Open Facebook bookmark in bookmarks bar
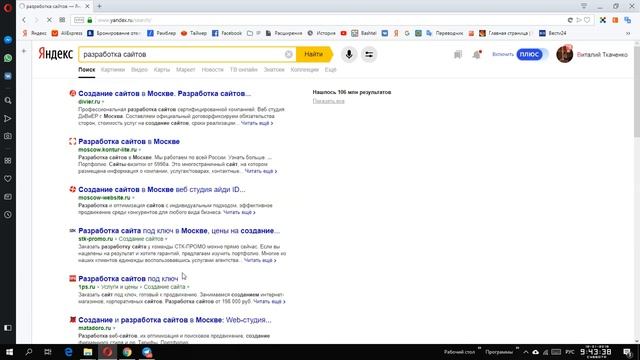Image resolution: width=640 pixels, height=360 pixels. coord(227,33)
